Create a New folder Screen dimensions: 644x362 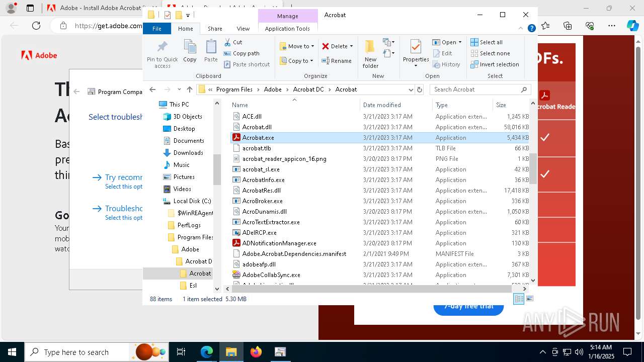pos(370,54)
